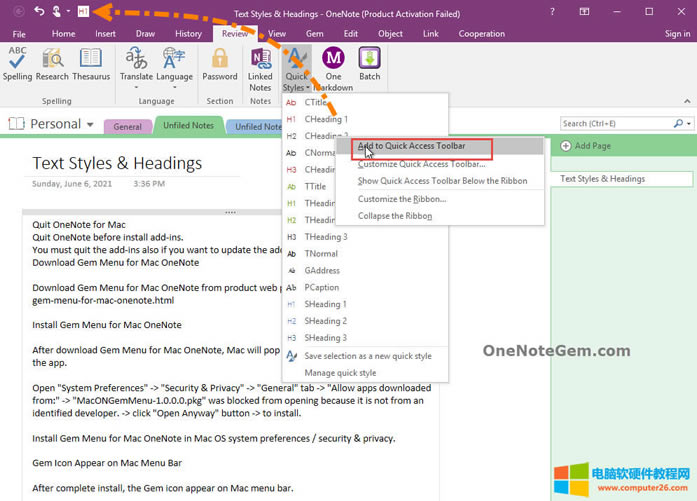
Task: Select Text Styles & Headings page
Action: (x=602, y=179)
